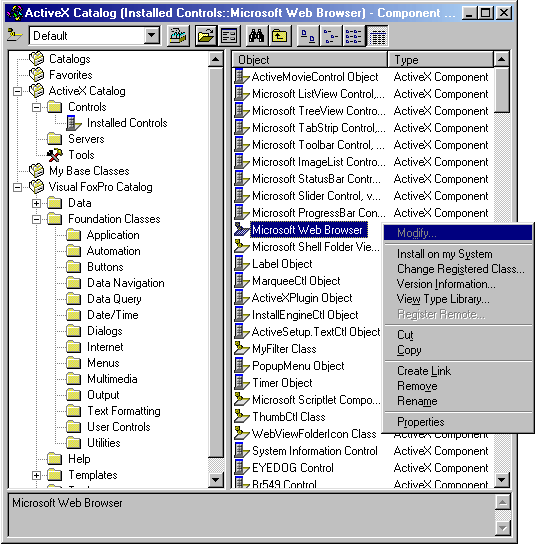This screenshot has height=544, width=536.
Task: Select the Tools hammer icon in tree
Action: click(x=55, y=155)
